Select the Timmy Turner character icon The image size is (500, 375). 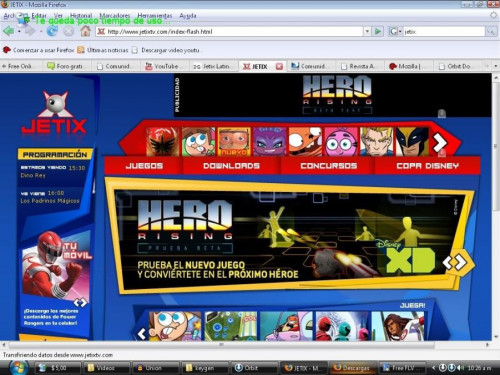pos(198,142)
